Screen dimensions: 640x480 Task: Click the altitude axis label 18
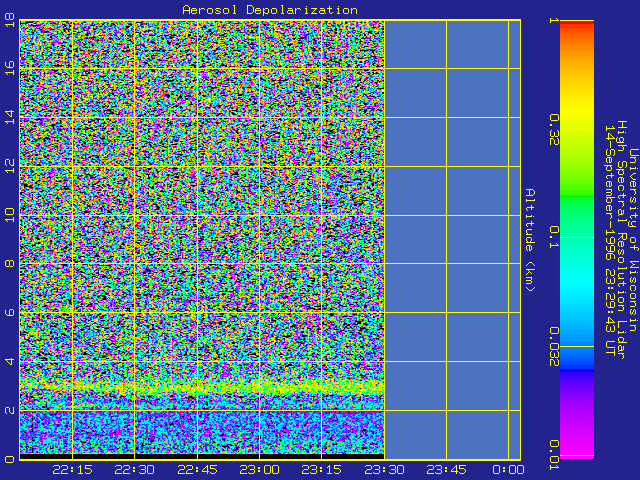point(10,20)
